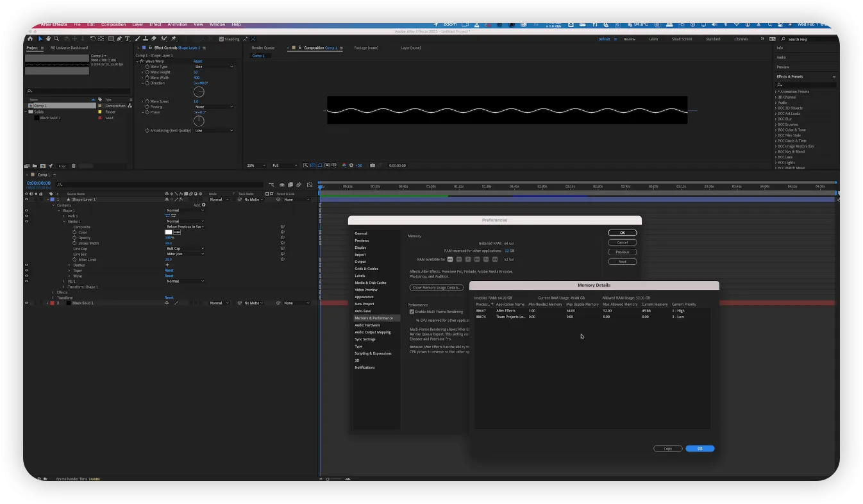Select the Brush tool
This screenshot has height=504, width=863.
[x=137, y=38]
